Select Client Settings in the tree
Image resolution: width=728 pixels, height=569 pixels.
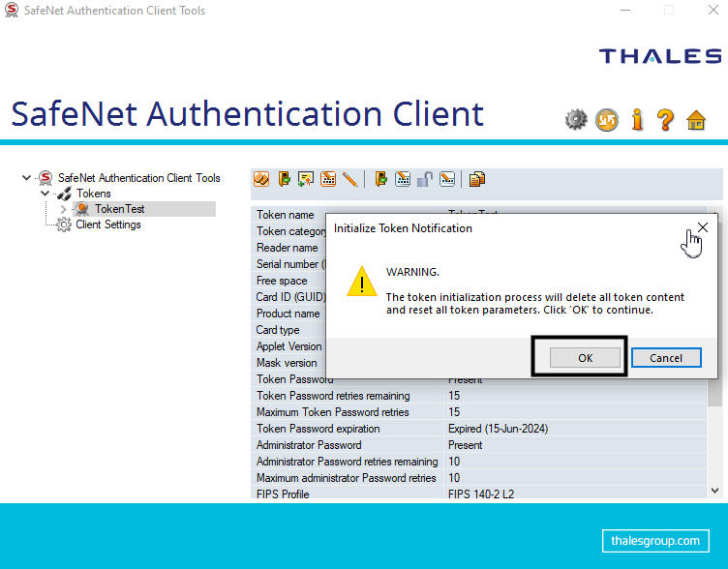pos(107,225)
